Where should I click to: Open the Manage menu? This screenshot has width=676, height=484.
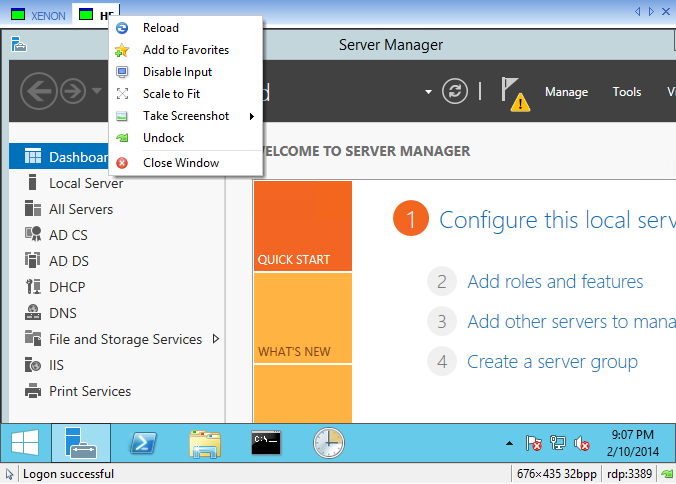pos(566,92)
